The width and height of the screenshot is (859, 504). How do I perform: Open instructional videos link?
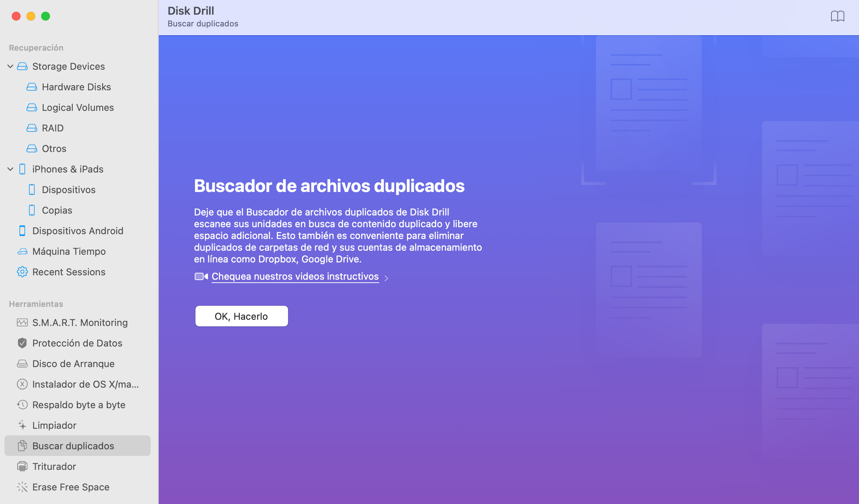pos(295,276)
